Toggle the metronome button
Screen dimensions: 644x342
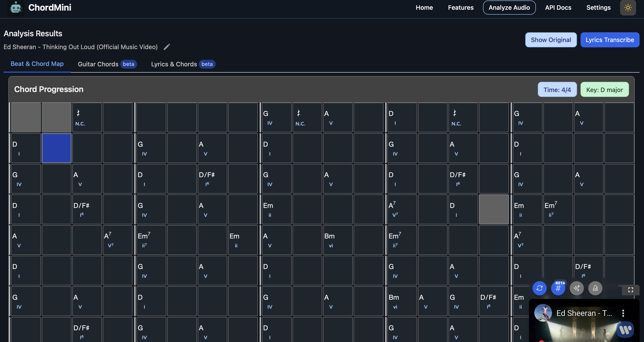click(x=595, y=288)
